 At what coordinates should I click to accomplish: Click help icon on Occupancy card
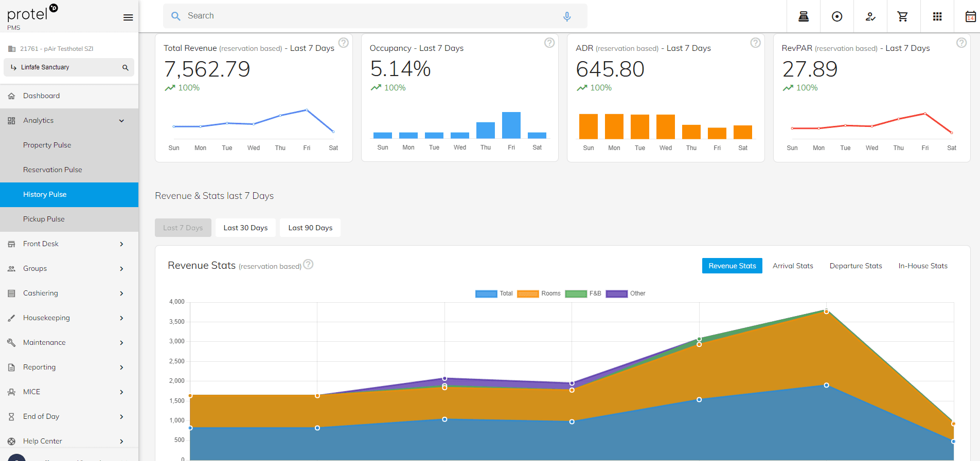(x=549, y=43)
